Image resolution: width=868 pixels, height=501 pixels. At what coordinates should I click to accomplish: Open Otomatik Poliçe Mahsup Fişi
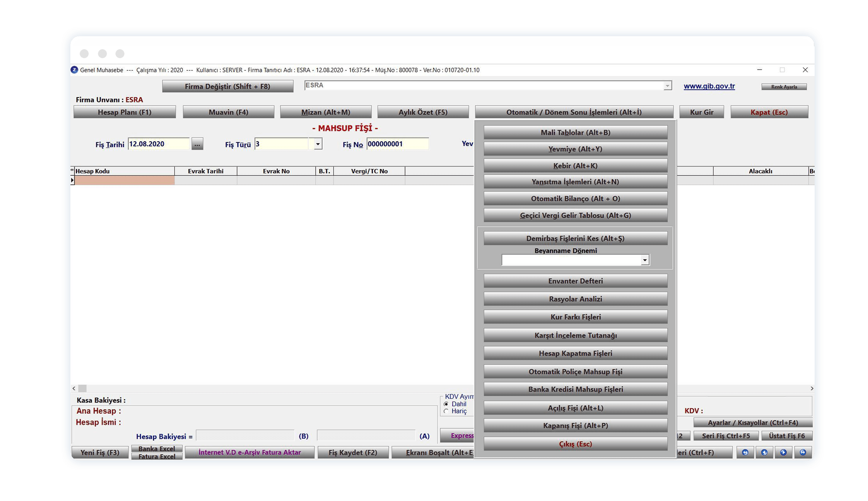pyautogui.click(x=575, y=371)
